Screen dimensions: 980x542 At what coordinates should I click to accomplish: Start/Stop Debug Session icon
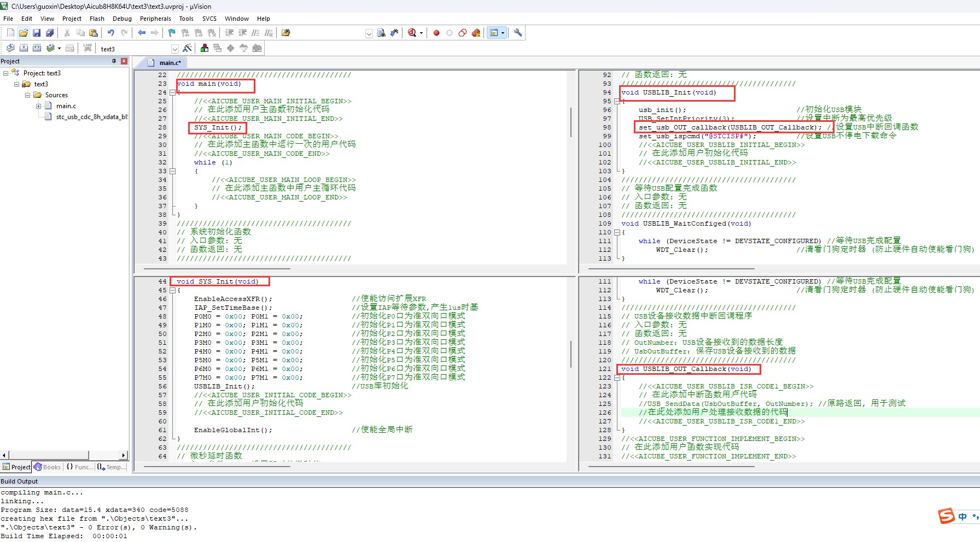point(412,33)
